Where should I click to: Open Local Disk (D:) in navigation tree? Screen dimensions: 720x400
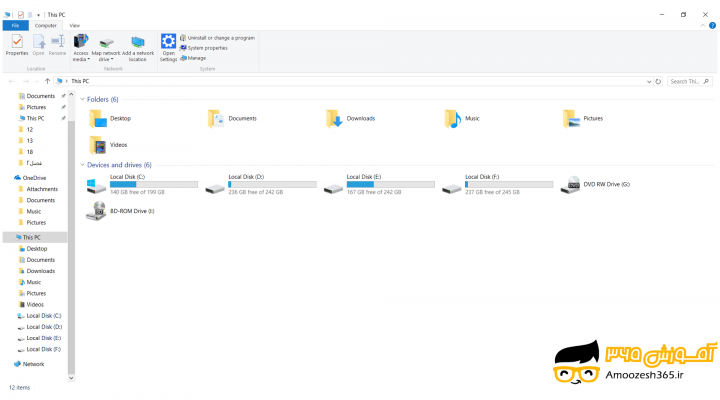click(44, 327)
